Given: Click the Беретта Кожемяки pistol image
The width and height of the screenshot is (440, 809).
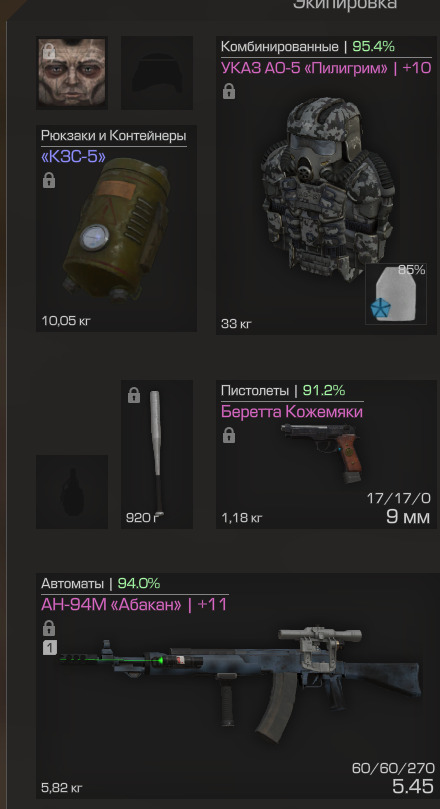Looking at the screenshot, I should (x=322, y=452).
